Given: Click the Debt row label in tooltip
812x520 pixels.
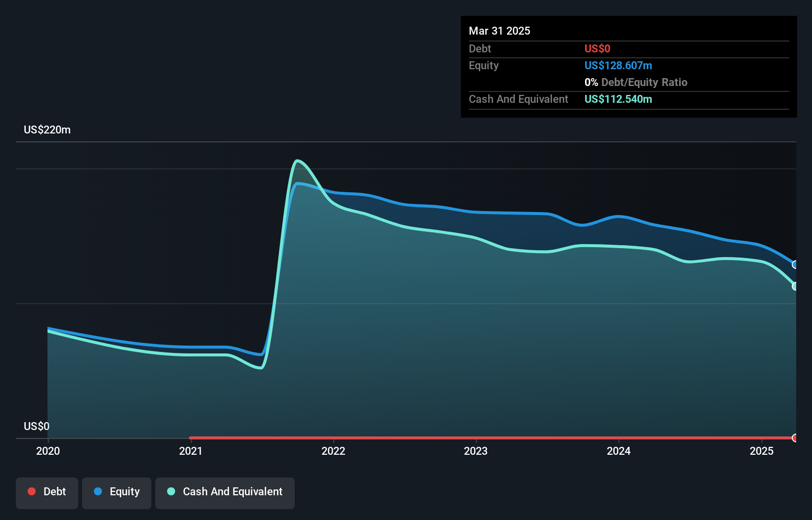Looking at the screenshot, I should pyautogui.click(x=480, y=48).
